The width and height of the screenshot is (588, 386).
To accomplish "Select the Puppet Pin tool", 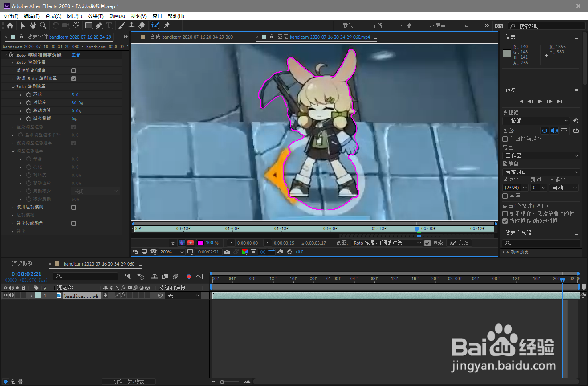I will click(167, 25).
